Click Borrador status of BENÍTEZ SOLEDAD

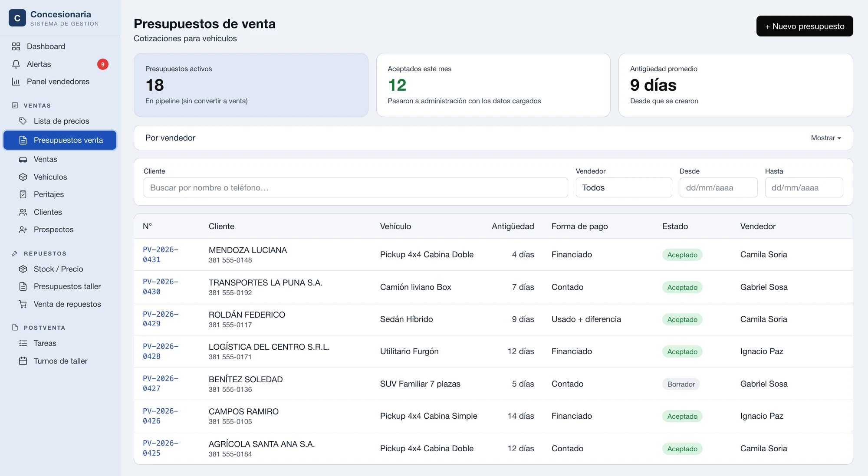[x=681, y=384]
